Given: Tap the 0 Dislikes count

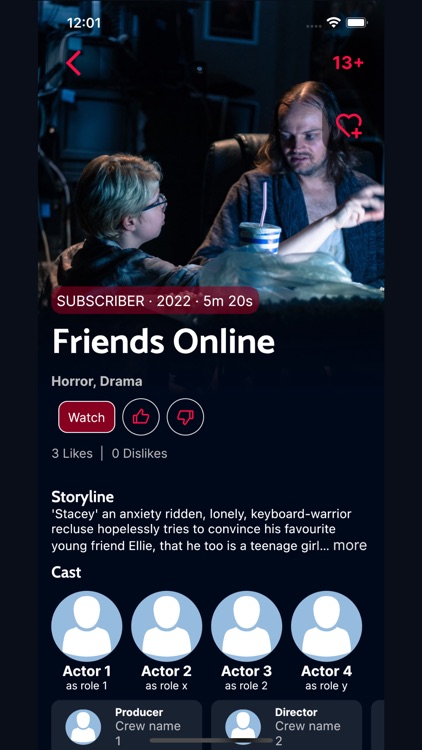Looking at the screenshot, I should [x=139, y=453].
